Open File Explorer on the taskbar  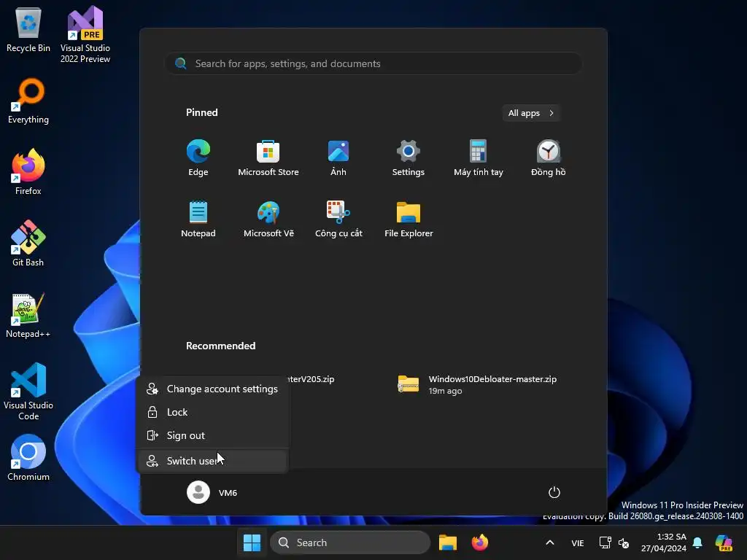pyautogui.click(x=448, y=542)
